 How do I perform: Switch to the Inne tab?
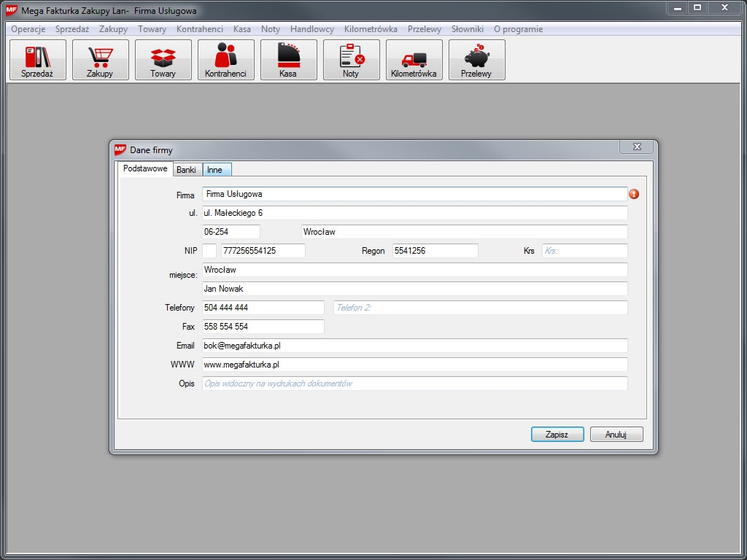point(215,170)
